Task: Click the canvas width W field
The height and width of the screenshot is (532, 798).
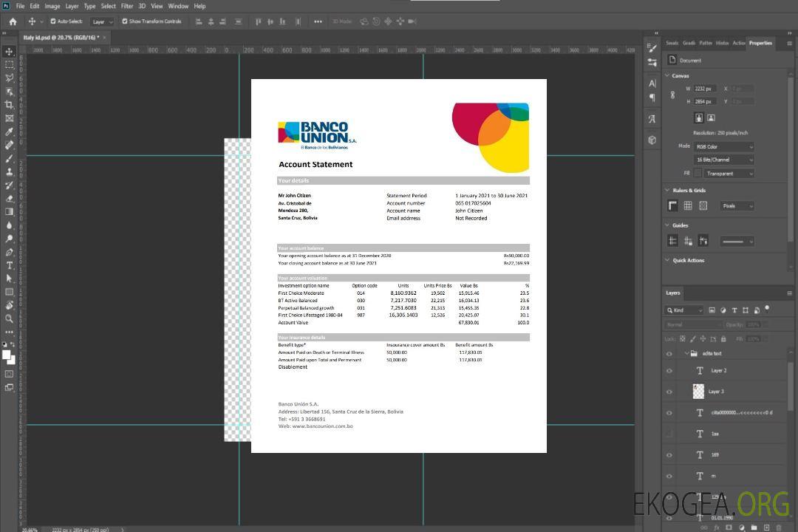Action: click(705, 89)
